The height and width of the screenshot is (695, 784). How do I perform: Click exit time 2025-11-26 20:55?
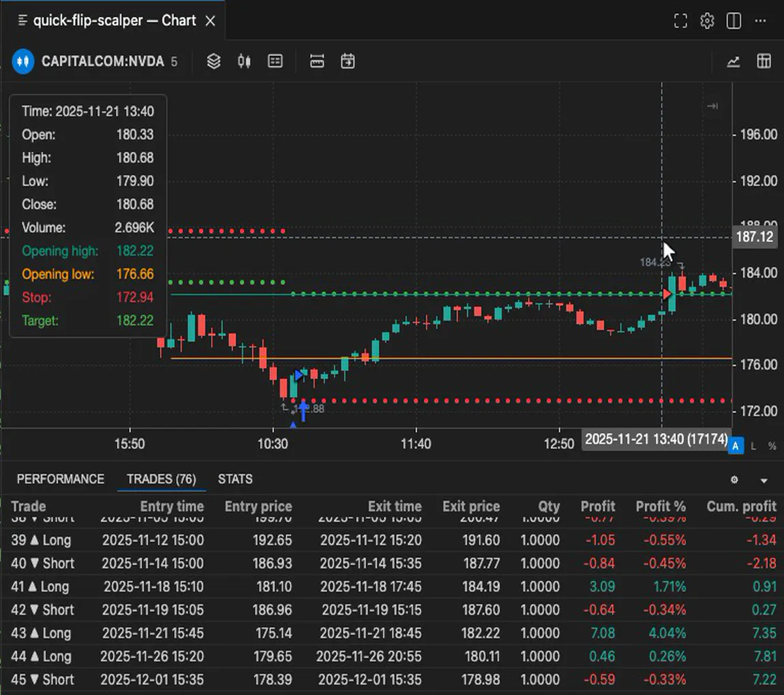click(x=369, y=656)
